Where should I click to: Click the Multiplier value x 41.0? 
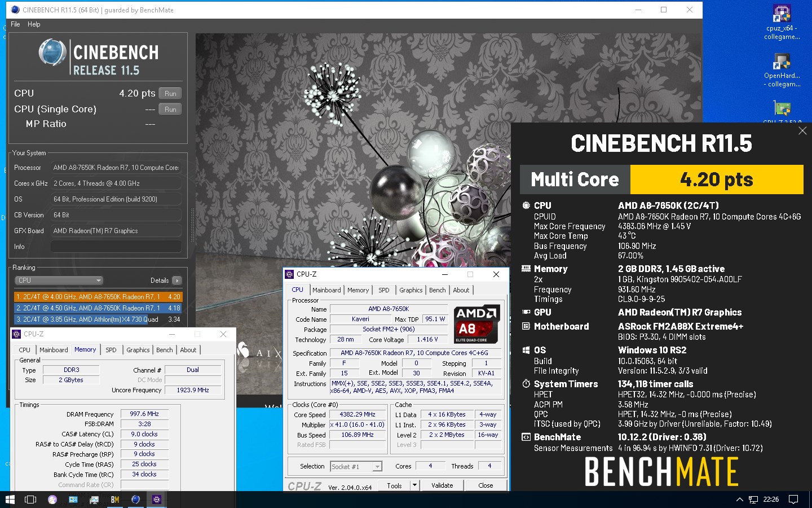pos(358,424)
